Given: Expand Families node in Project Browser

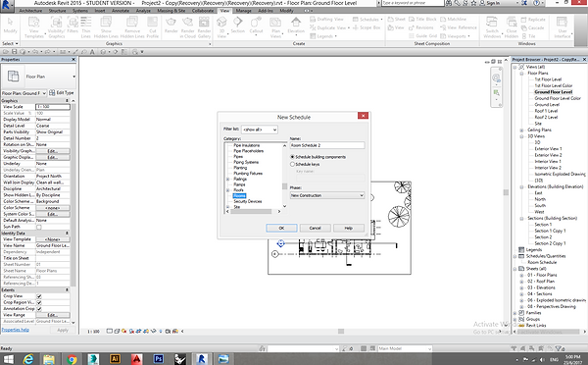Looking at the screenshot, I should click(x=515, y=313).
